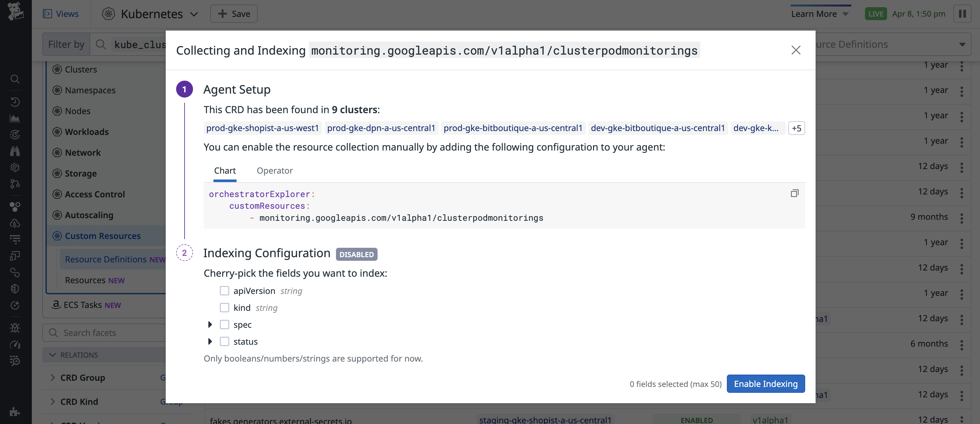Copy the orchestratorExplorer config snippet

click(794, 193)
